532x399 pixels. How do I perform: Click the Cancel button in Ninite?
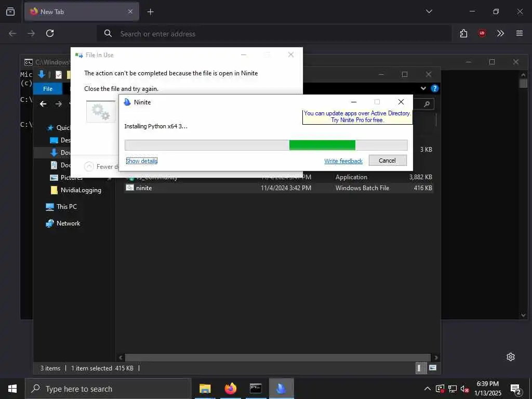pyautogui.click(x=388, y=161)
